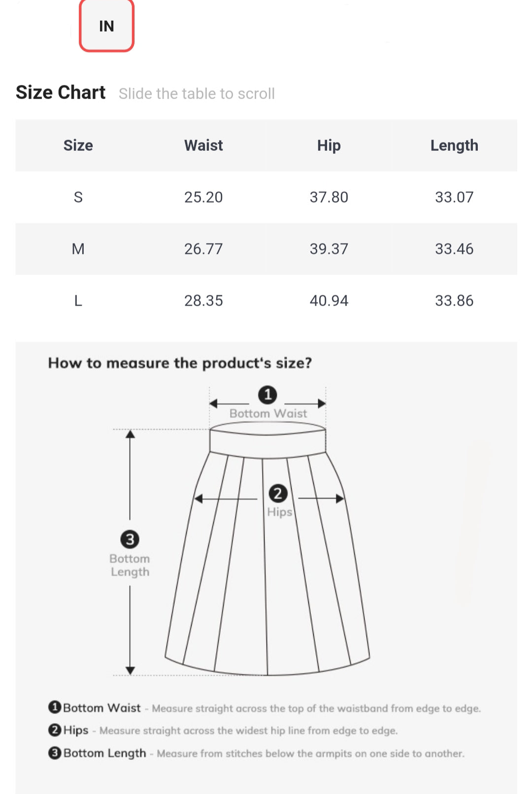Click the skirt illustration's waistband
The width and height of the screenshot is (532, 794).
[267, 442]
